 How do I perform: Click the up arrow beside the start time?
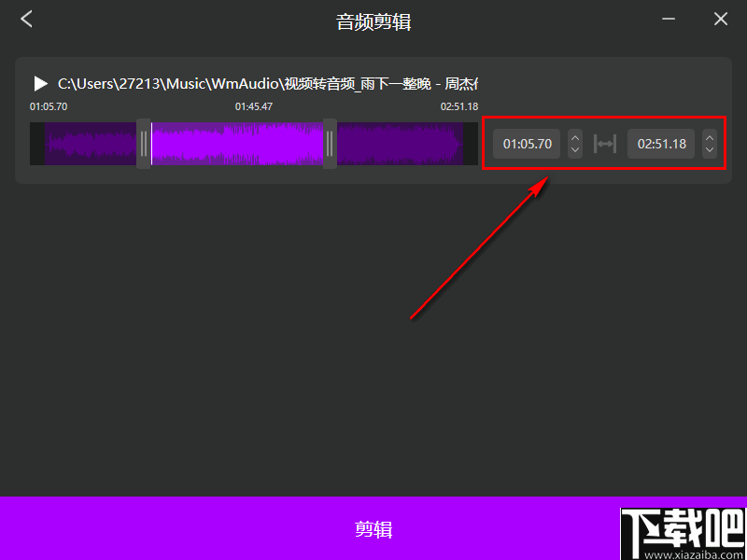[x=574, y=138]
